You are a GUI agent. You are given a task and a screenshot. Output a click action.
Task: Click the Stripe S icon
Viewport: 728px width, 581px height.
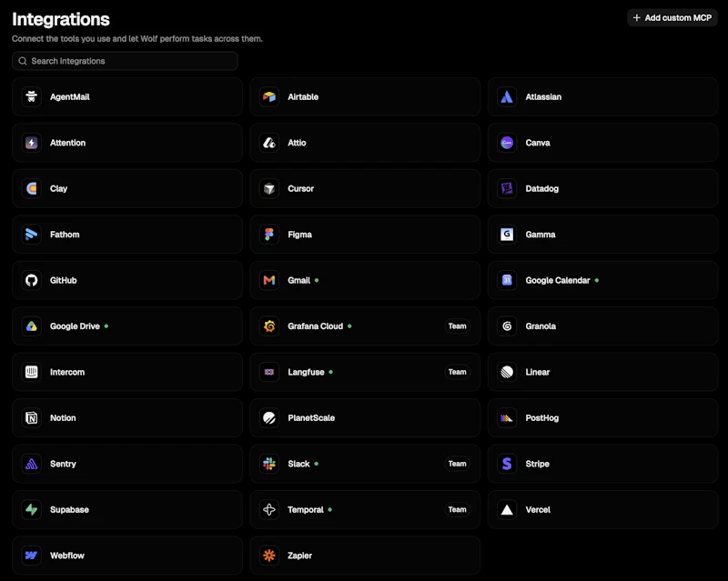pos(507,464)
